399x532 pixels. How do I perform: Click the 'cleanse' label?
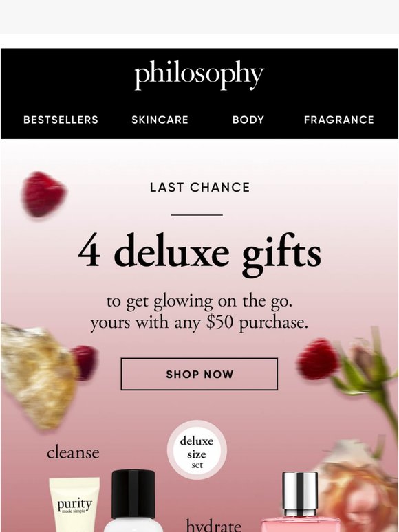click(x=73, y=452)
